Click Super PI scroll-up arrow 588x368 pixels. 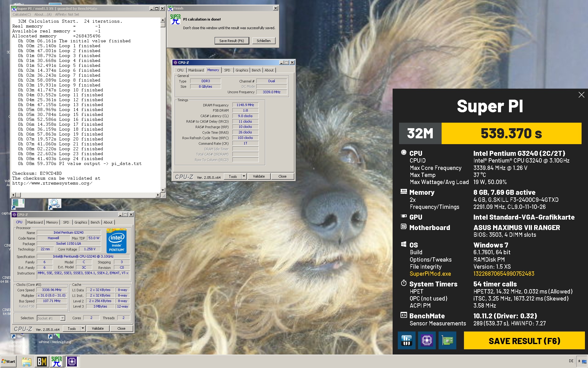click(x=163, y=20)
